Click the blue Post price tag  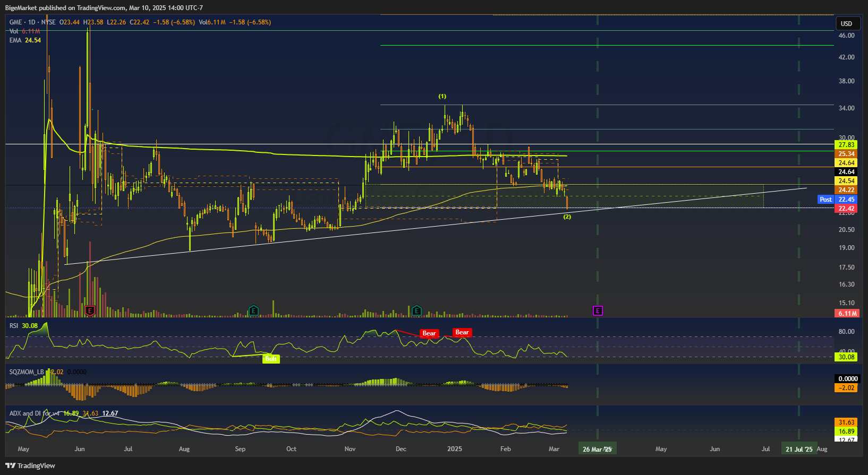(826, 200)
